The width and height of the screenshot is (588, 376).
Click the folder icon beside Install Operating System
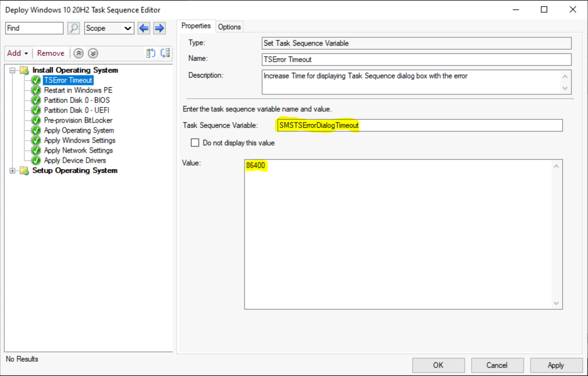point(24,70)
